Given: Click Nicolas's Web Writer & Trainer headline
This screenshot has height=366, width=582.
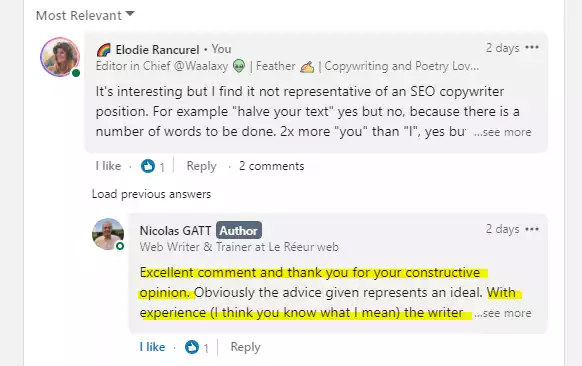Looking at the screenshot, I should pyautogui.click(x=239, y=247).
